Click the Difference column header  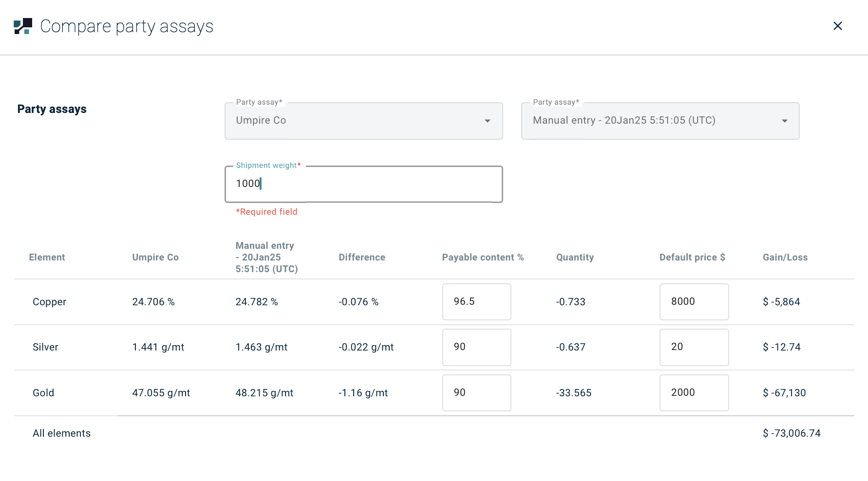click(362, 258)
